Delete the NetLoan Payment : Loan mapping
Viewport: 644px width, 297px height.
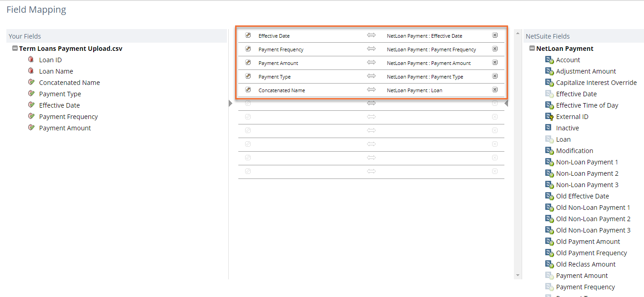pyautogui.click(x=495, y=90)
